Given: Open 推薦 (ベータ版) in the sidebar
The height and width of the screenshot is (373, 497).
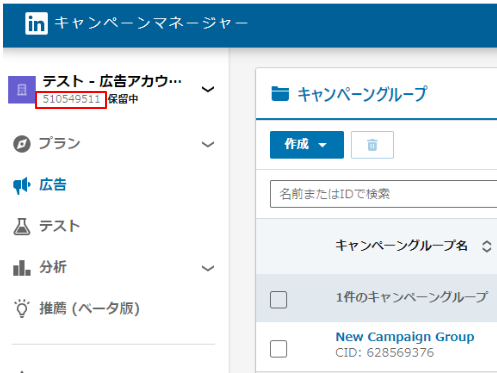Looking at the screenshot, I should pyautogui.click(x=89, y=308).
